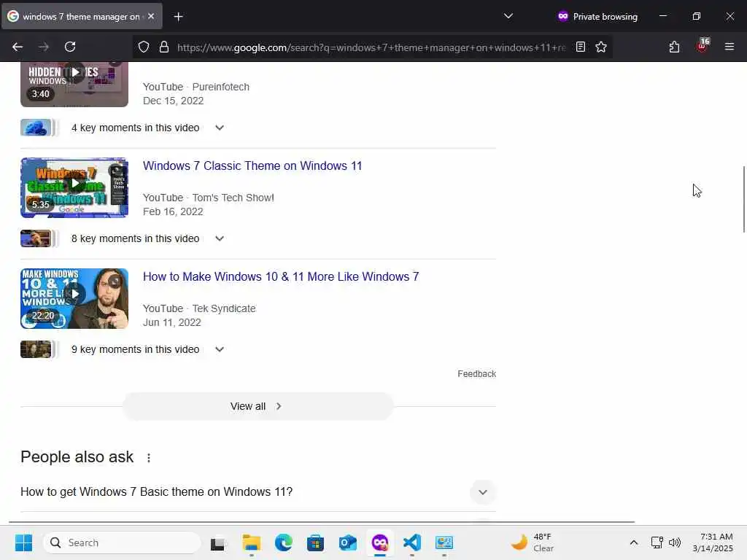Click the Feedback link under videos

476,374
